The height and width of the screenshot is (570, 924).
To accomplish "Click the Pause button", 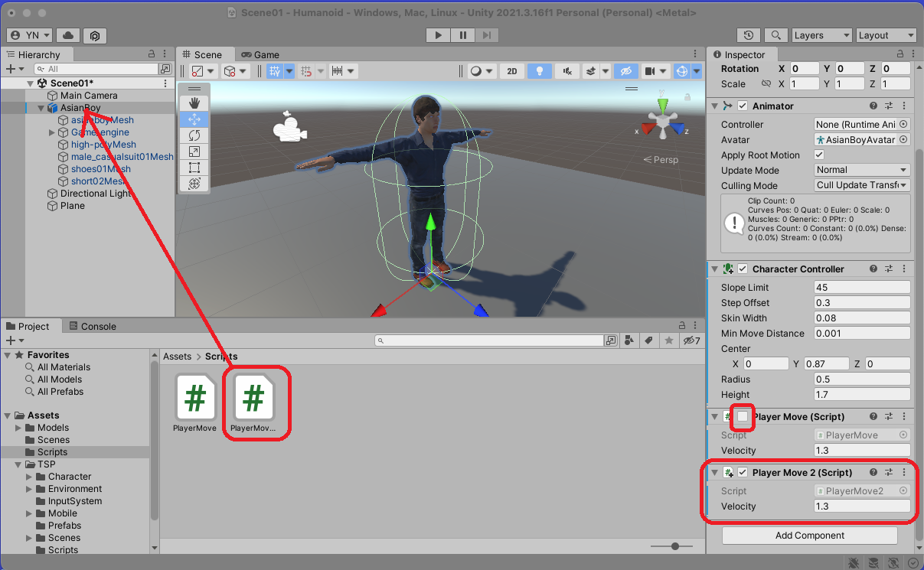I will click(x=462, y=35).
